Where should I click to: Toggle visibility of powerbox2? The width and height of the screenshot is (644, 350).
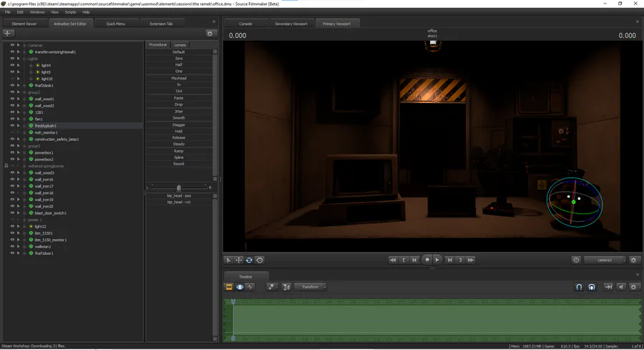pos(12,160)
